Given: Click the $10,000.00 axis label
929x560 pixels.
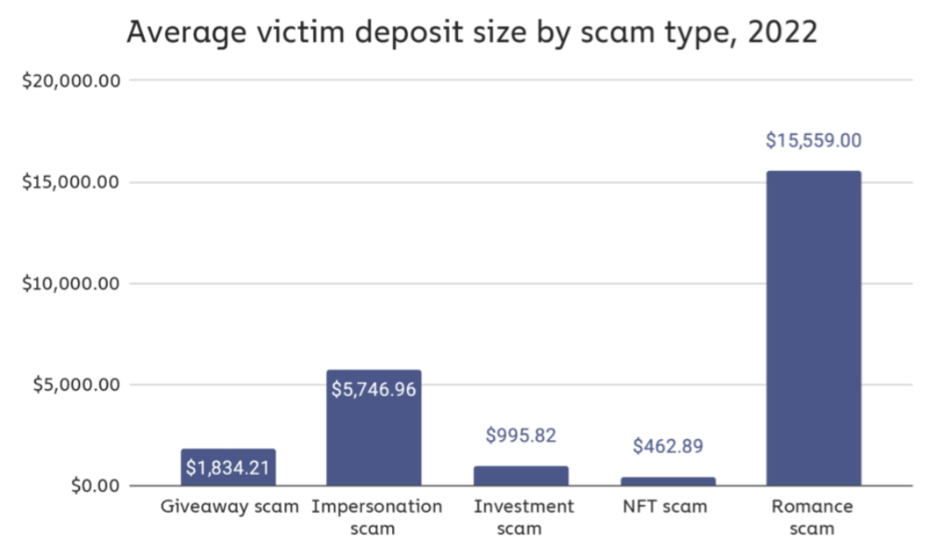Looking at the screenshot, I should pyautogui.click(x=72, y=283).
